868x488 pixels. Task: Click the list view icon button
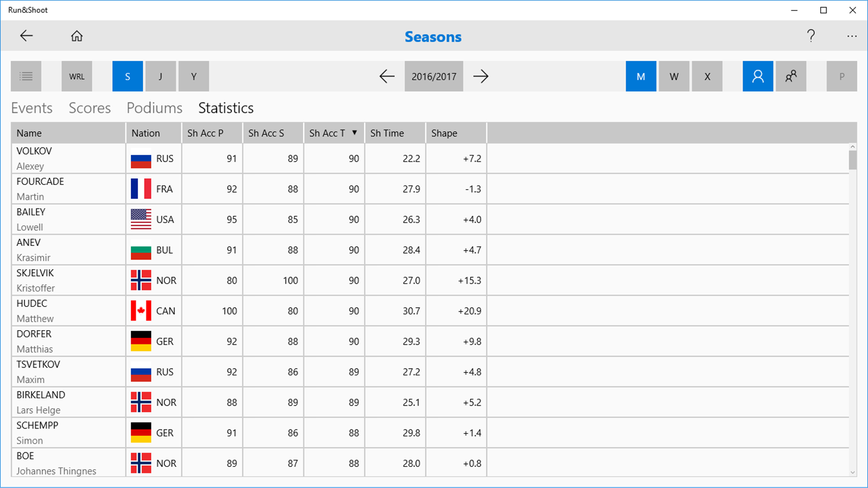(x=26, y=77)
